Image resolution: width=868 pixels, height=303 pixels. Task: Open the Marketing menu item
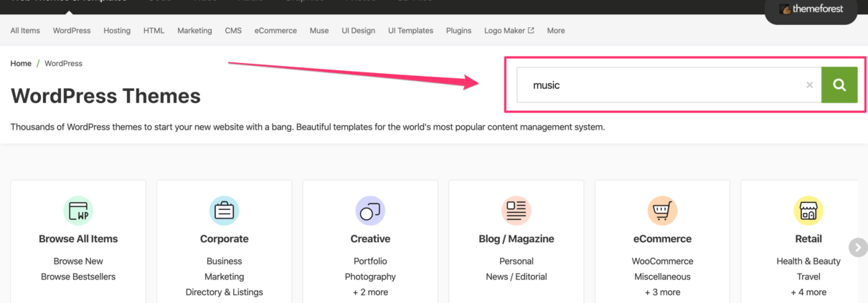(x=194, y=31)
